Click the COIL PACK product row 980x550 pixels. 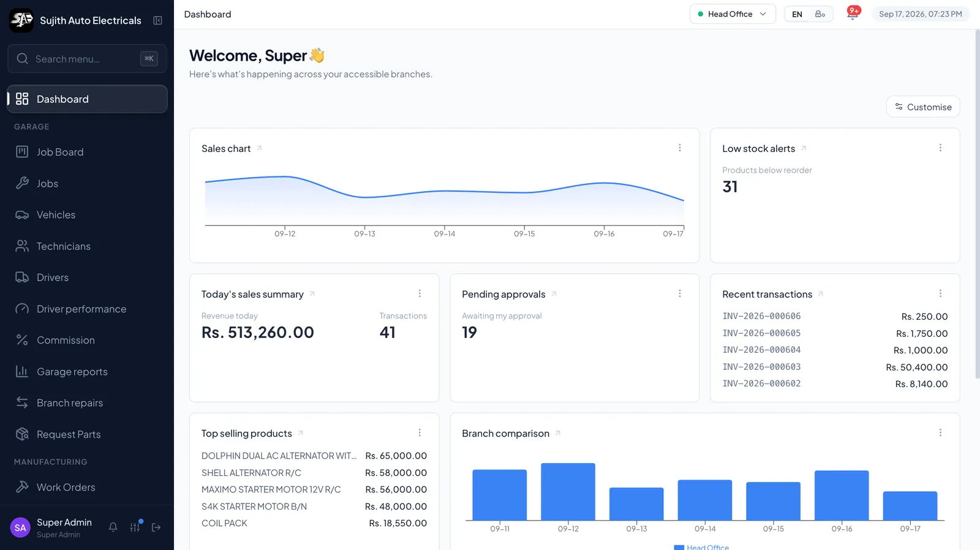(x=314, y=523)
